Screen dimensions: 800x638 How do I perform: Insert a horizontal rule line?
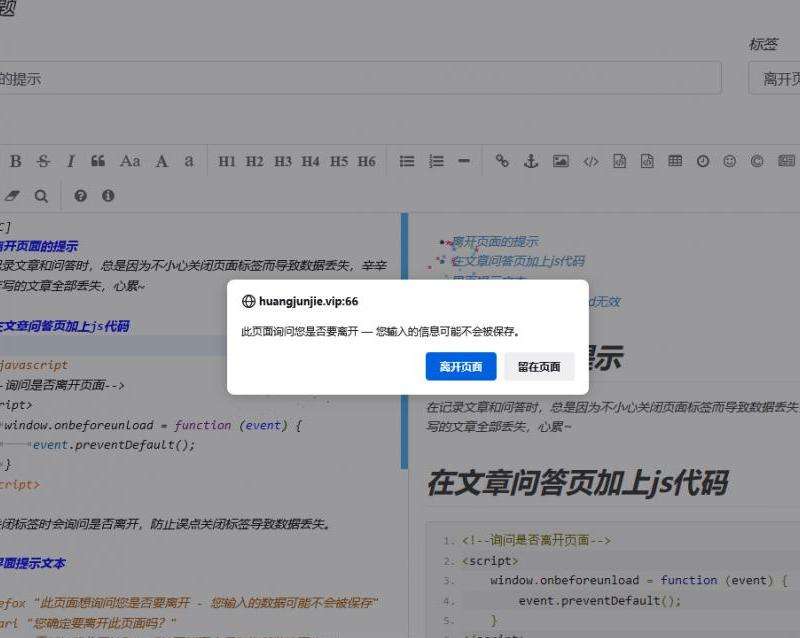coord(464,161)
